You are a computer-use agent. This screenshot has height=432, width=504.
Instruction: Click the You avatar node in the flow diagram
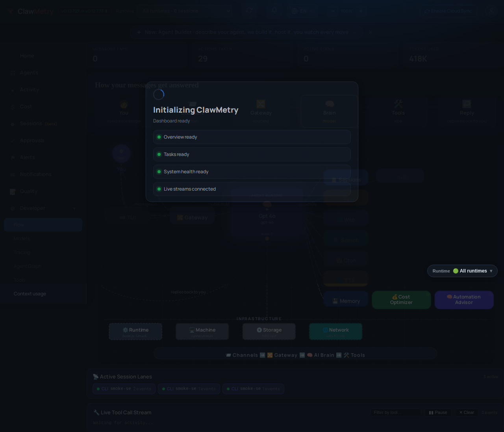pyautogui.click(x=121, y=154)
